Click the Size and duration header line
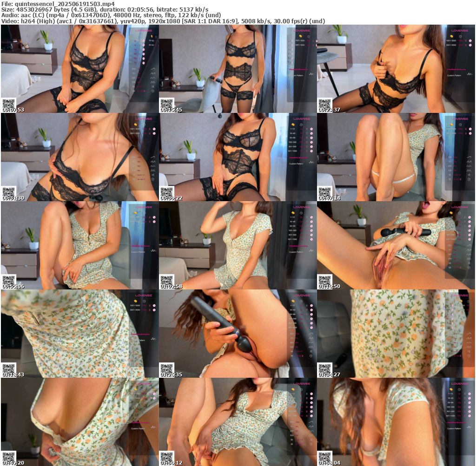The width and height of the screenshot is (476, 466). [105, 9]
